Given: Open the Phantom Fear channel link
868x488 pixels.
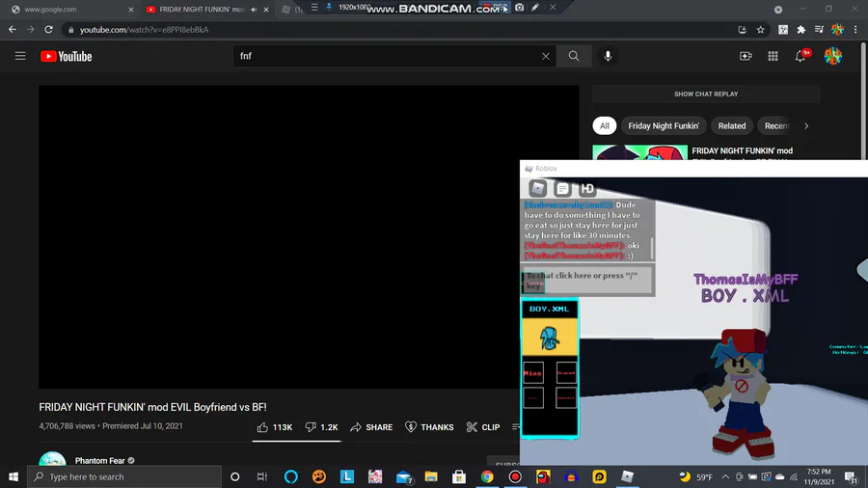Looking at the screenshot, I should [x=99, y=460].
